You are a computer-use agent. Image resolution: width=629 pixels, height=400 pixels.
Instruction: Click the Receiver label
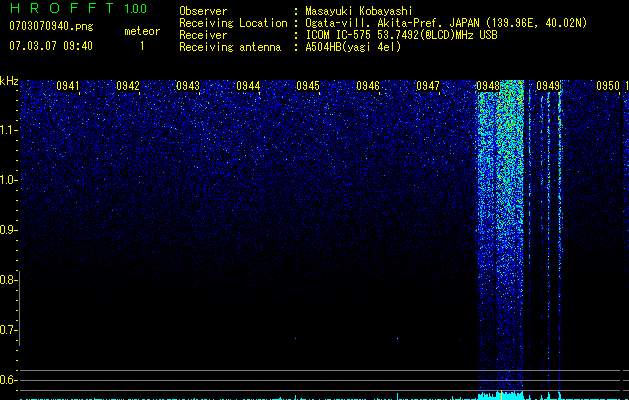coord(203,35)
